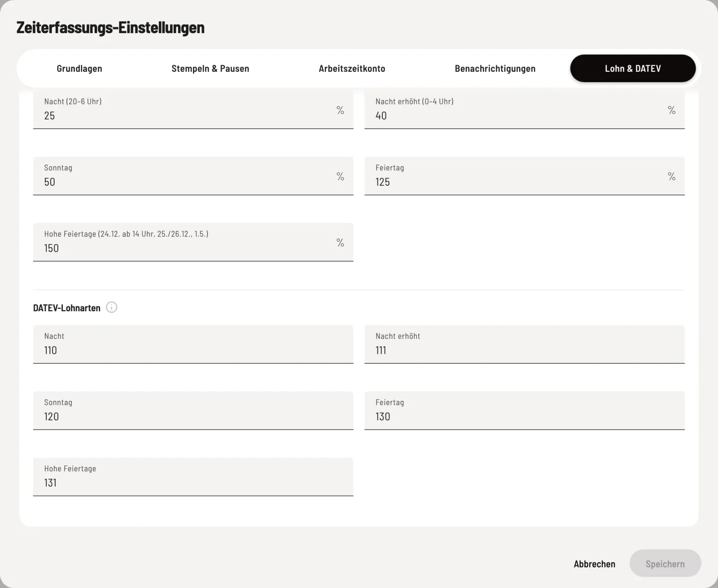Viewport: 718px width, 588px height.
Task: Click the Zeiterfassungs-Einstellungen dialog title
Action: [x=110, y=27]
